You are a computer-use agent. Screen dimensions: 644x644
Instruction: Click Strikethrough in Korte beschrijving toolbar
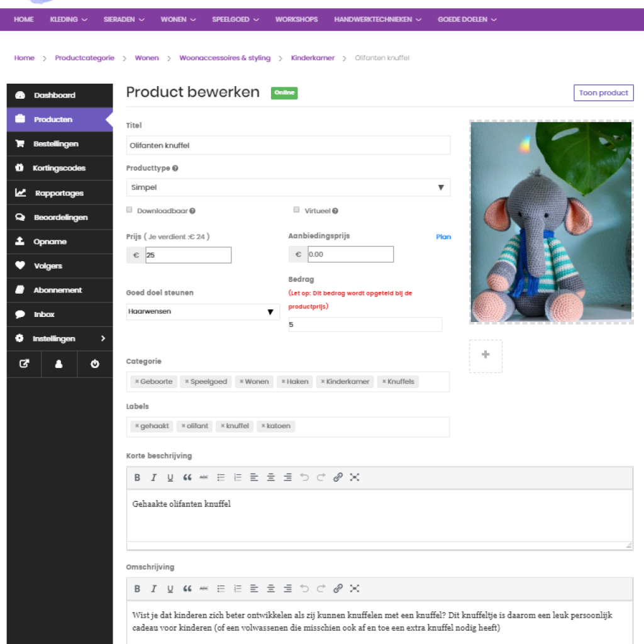(x=204, y=477)
